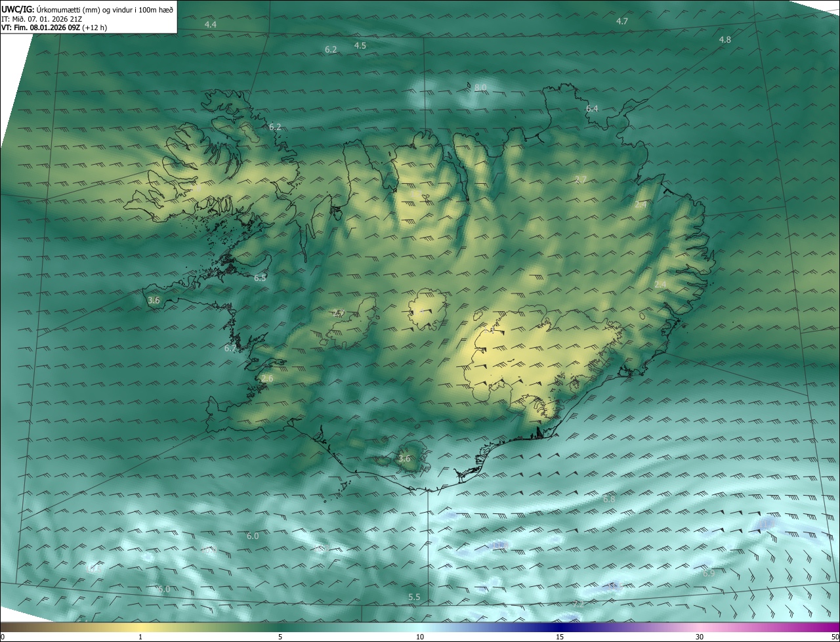Click the 30 tick on the color scale
The width and height of the screenshot is (840, 642).
(x=700, y=637)
